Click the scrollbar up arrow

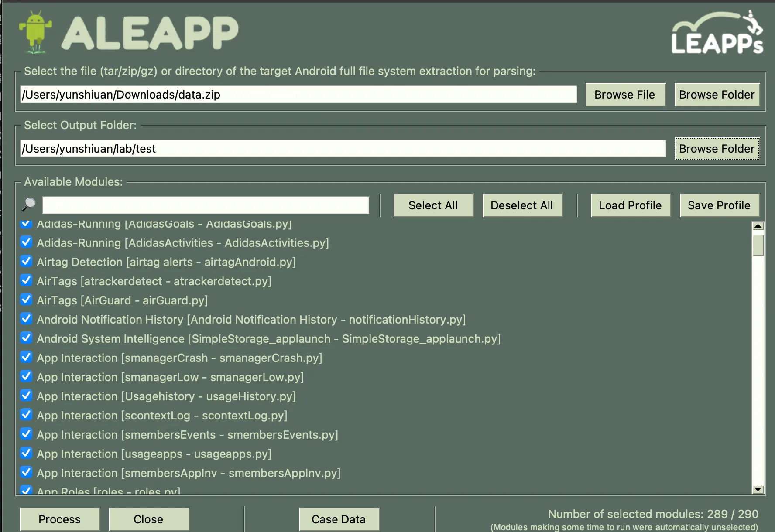[x=758, y=226]
